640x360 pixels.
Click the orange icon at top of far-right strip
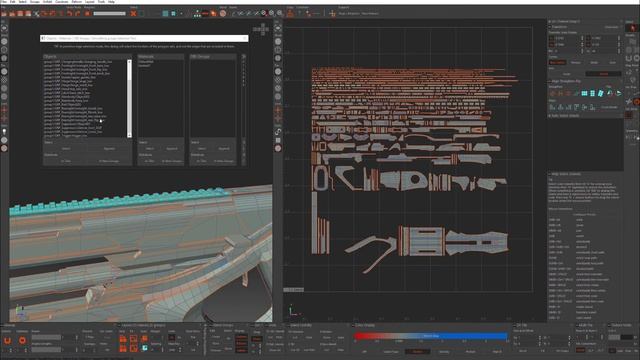[x=632, y=28]
